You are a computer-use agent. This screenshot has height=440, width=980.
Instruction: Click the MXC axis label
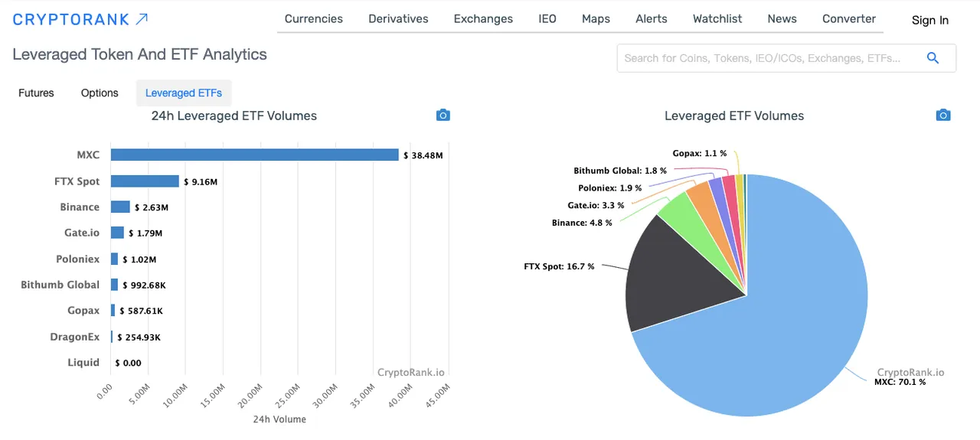coord(88,155)
